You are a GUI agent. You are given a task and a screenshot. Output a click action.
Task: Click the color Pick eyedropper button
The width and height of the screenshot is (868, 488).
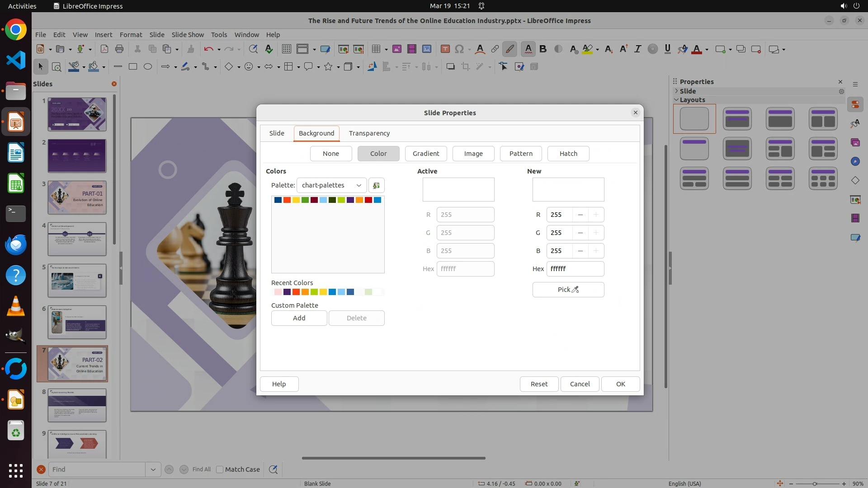coord(568,290)
